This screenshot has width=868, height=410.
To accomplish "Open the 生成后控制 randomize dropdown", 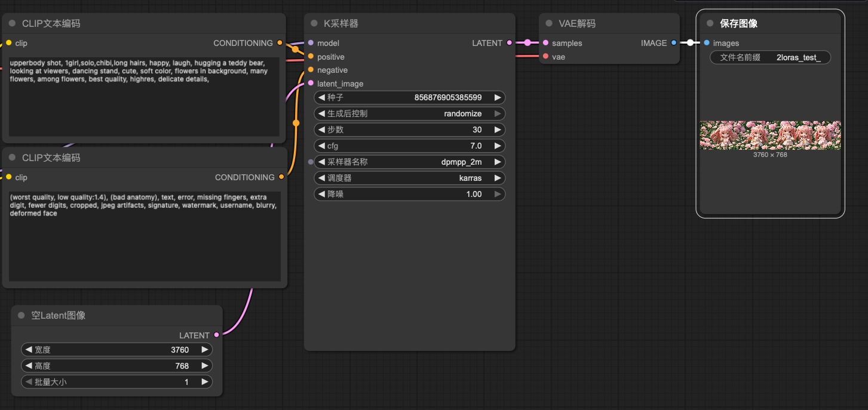I will coord(409,113).
